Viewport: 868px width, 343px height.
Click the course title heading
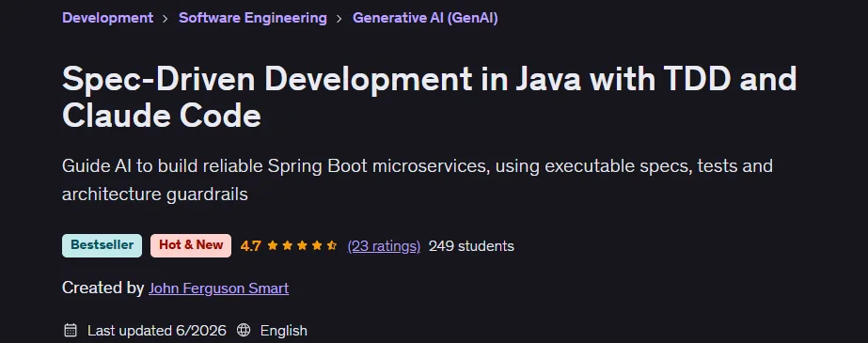[x=429, y=98]
